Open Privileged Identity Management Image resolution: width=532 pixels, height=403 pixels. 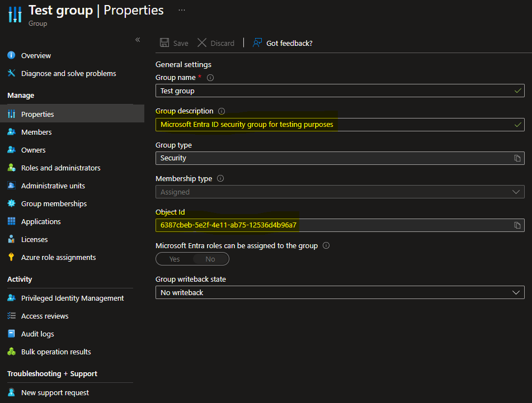(72, 298)
